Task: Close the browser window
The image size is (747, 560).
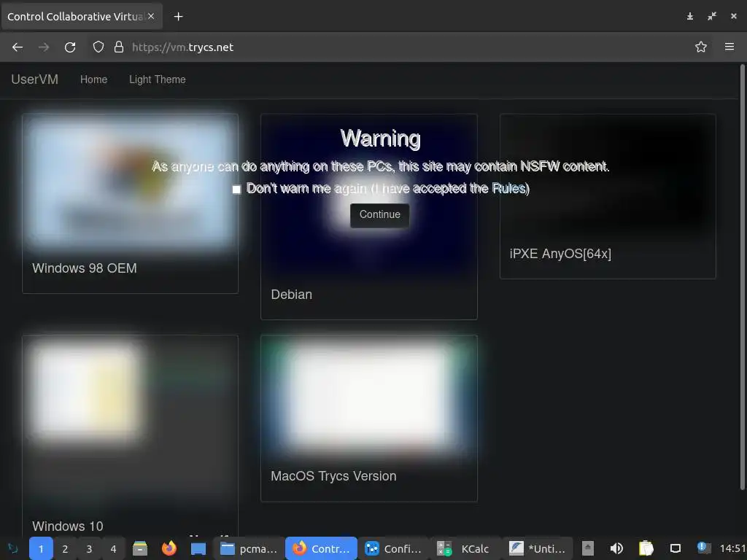Action: pyautogui.click(x=734, y=16)
